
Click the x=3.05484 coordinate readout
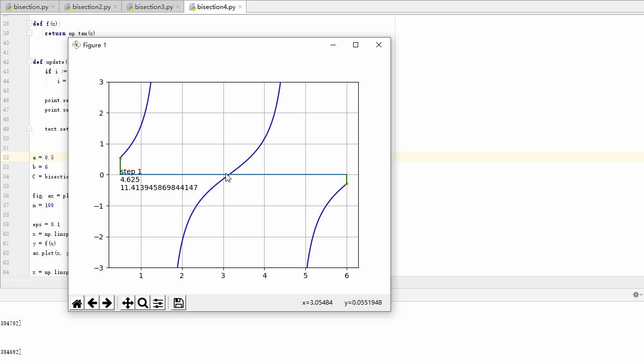coord(317,303)
